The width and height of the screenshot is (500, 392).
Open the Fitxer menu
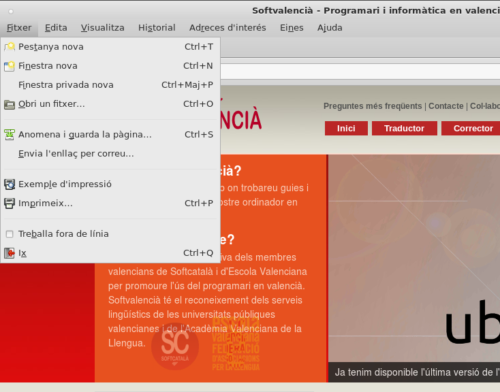pos(19,28)
